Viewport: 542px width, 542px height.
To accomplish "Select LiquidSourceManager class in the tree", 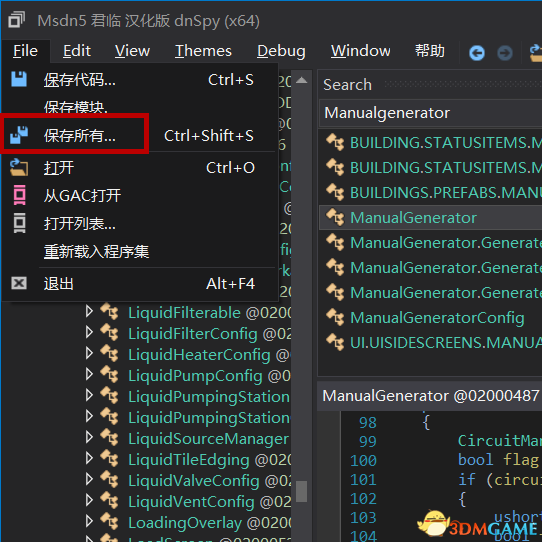I will tap(209, 439).
